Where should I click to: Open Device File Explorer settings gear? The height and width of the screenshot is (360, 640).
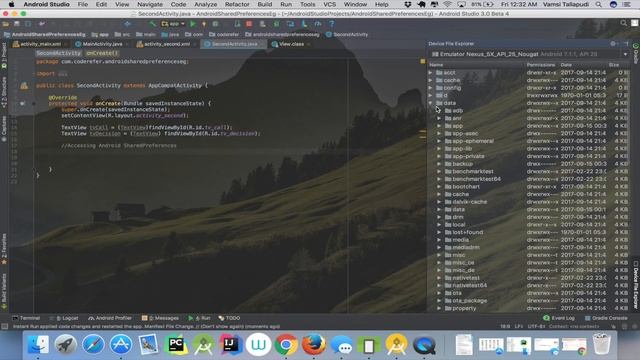pyautogui.click(x=613, y=44)
